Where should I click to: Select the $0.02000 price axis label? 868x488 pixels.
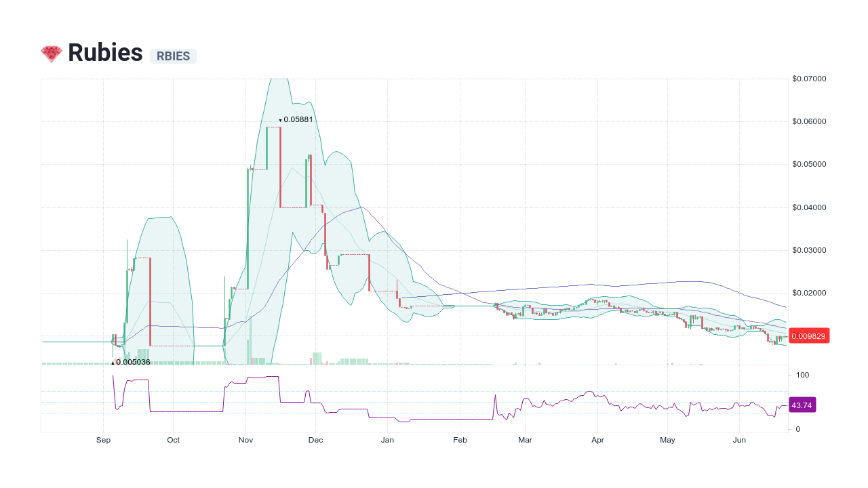coord(808,293)
